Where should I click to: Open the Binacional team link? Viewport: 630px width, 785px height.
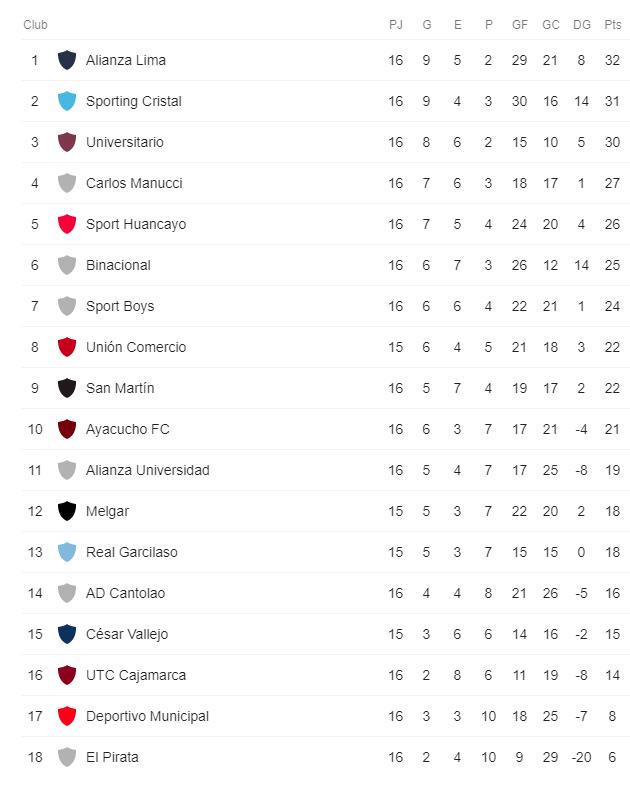click(x=118, y=265)
